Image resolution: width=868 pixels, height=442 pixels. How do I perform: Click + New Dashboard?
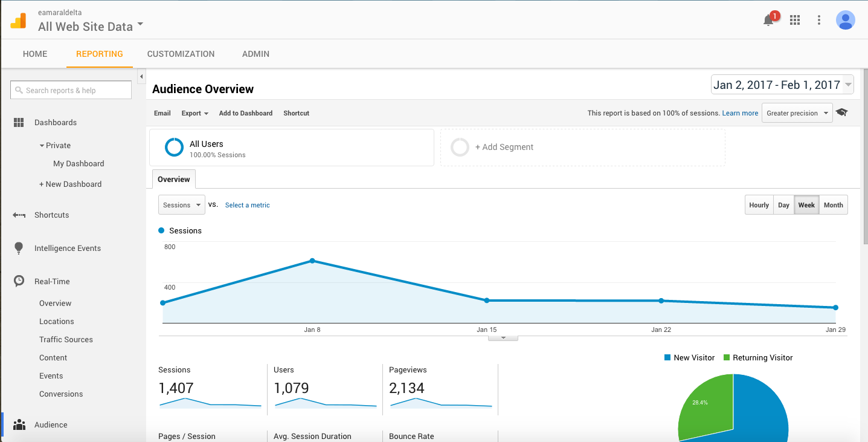point(70,184)
